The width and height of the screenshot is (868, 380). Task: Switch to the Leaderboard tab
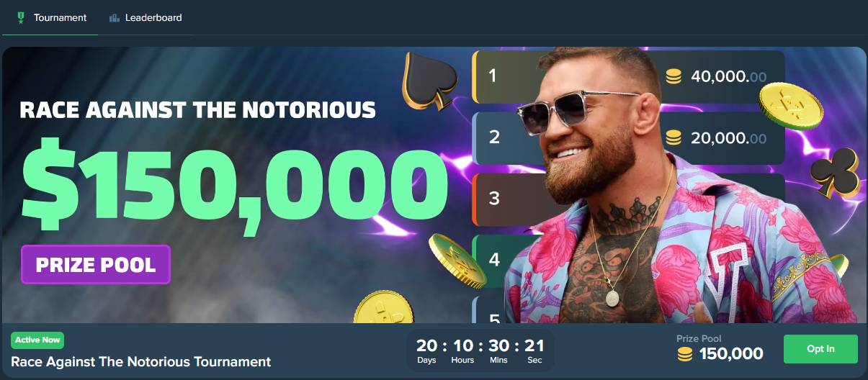(x=146, y=17)
